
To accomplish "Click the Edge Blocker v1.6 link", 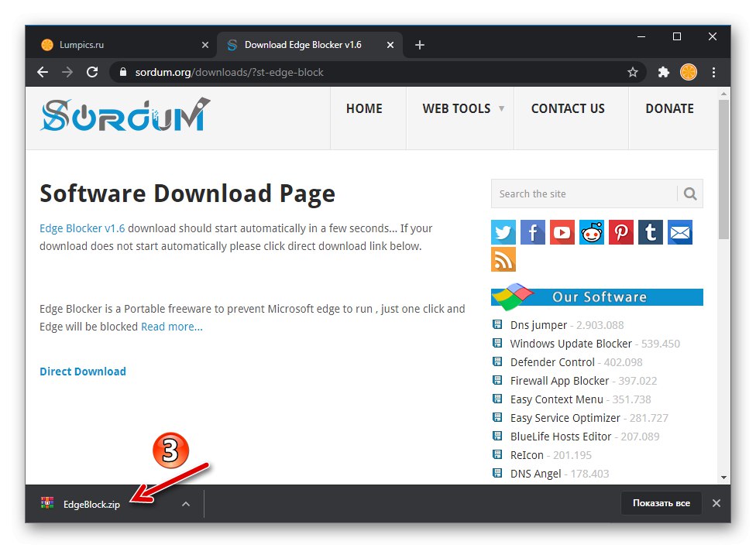I will (82, 228).
